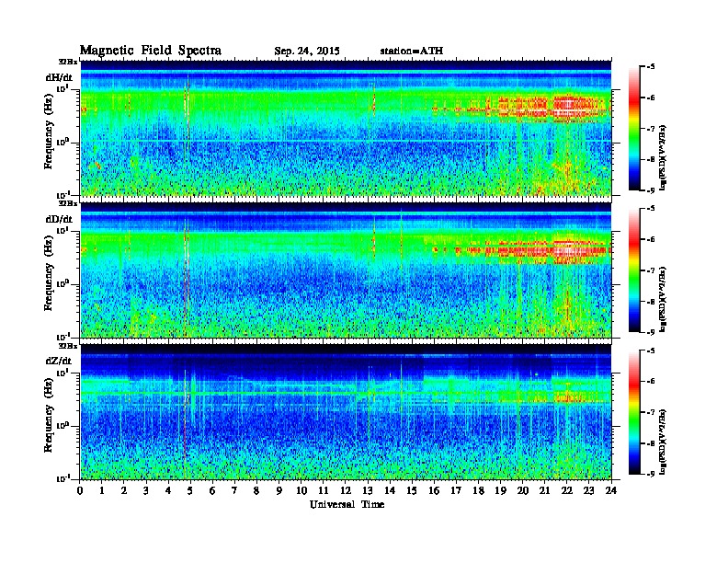728x563 pixels.
Task: Click hour tick label "10" on time axis
Action: point(301,490)
